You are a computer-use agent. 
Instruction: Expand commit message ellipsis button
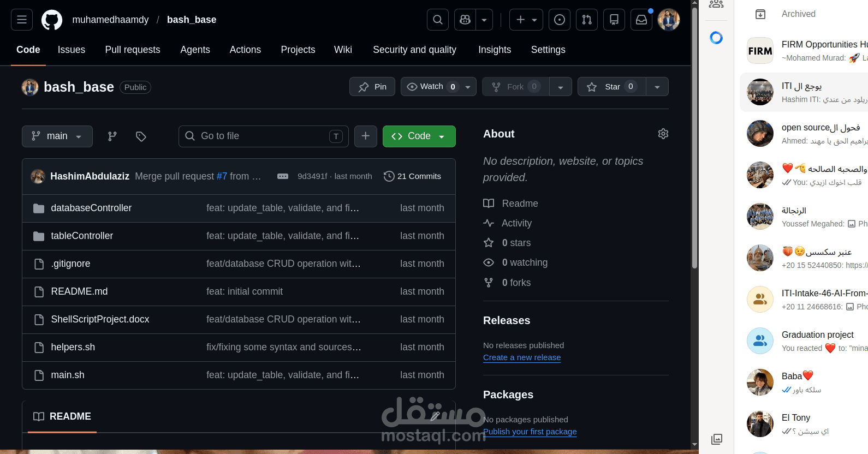(283, 176)
